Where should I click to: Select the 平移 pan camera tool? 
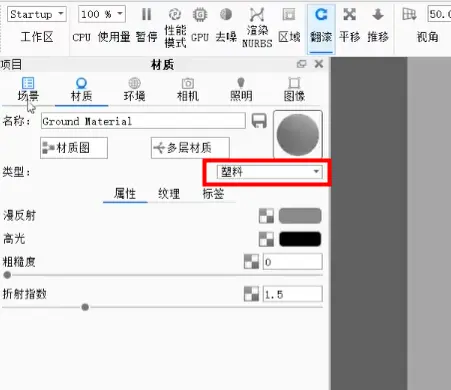point(350,15)
